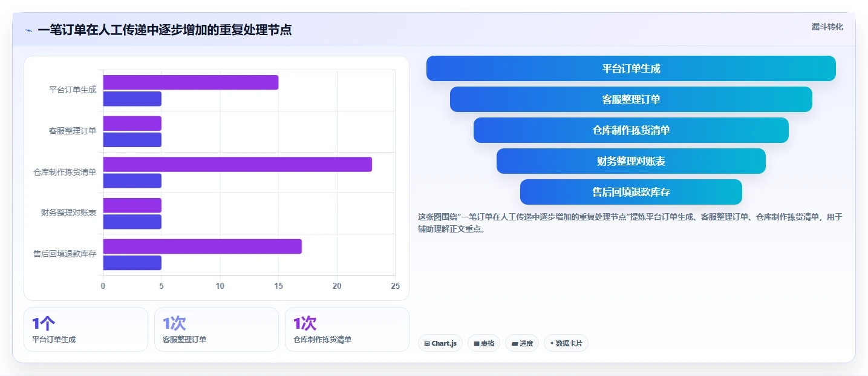Image resolution: width=868 pixels, height=376 pixels.
Task: Click the chart axis label 仓库制作拣货清单
Action: pyautogui.click(x=65, y=172)
